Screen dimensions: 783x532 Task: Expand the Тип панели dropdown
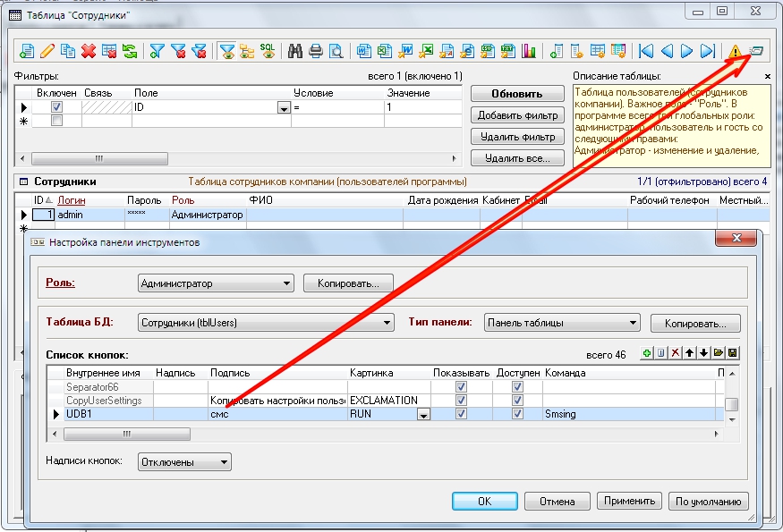(634, 323)
